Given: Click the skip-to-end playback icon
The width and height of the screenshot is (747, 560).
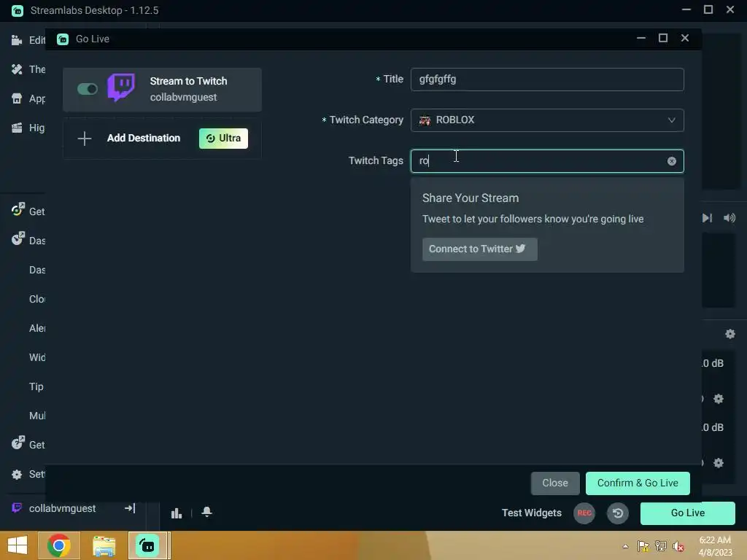Looking at the screenshot, I should (708, 218).
